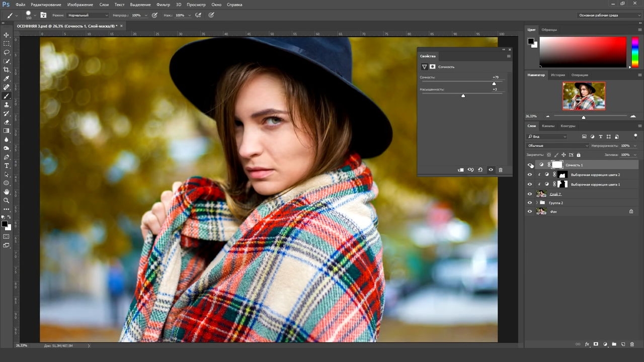
Task: Select the Quick Selection tool
Action: tap(7, 61)
